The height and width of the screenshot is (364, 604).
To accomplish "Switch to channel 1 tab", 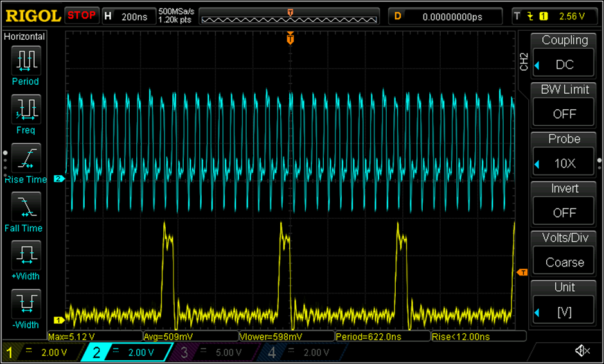I will [x=42, y=352].
